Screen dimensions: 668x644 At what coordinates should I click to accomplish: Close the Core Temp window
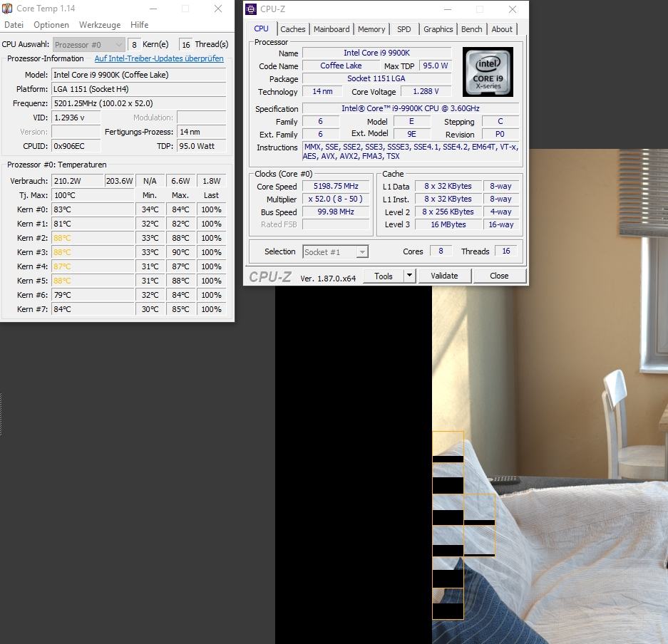pos(218,9)
